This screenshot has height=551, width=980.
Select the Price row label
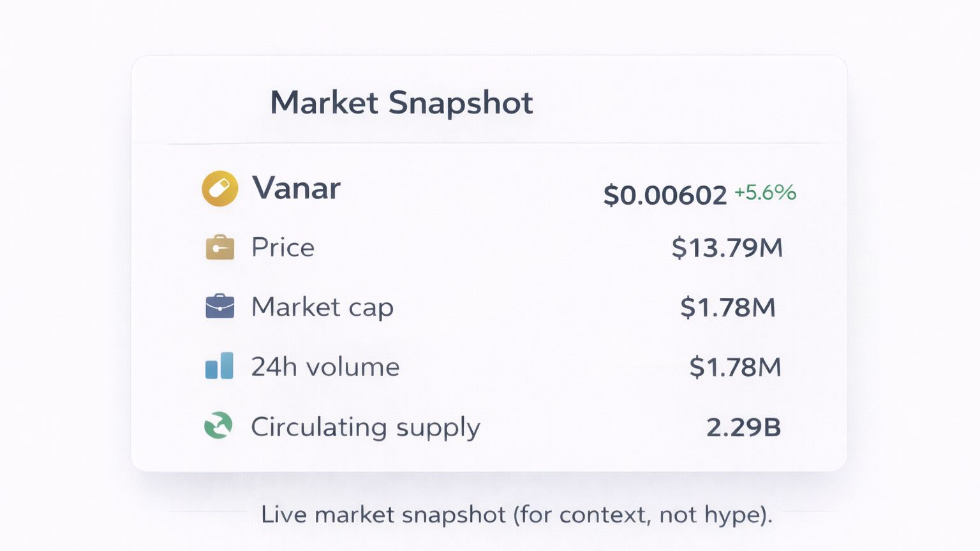click(x=283, y=247)
